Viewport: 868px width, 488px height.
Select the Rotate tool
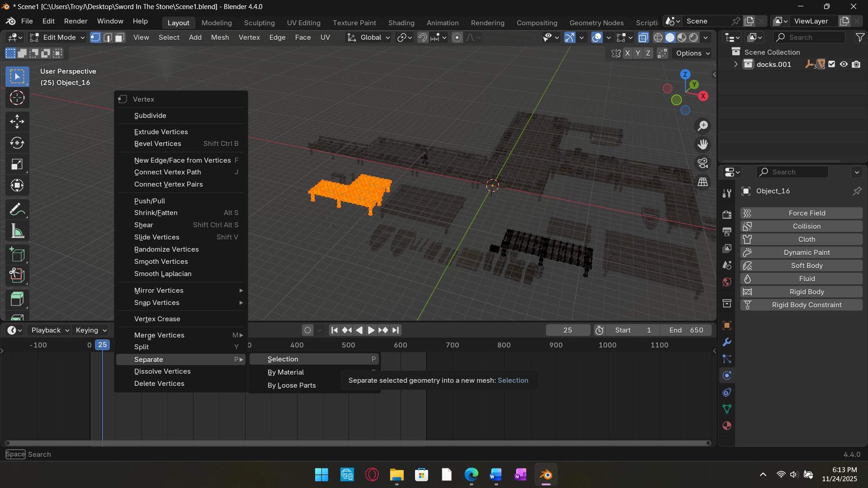(x=17, y=143)
